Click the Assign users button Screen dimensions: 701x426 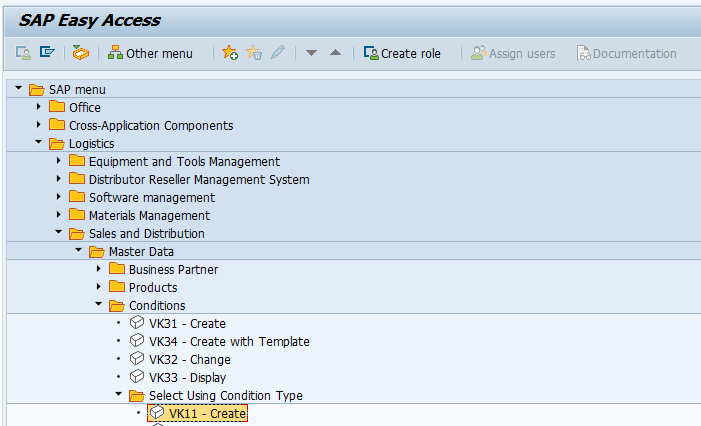point(513,53)
